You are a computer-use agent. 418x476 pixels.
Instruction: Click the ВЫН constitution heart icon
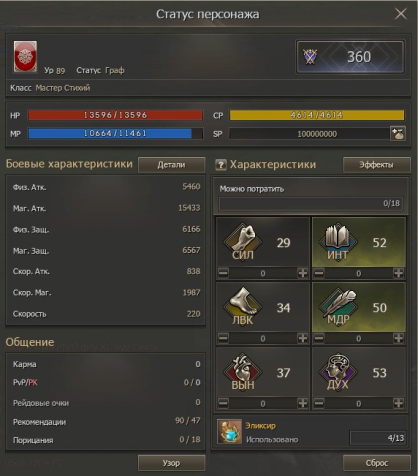(243, 372)
